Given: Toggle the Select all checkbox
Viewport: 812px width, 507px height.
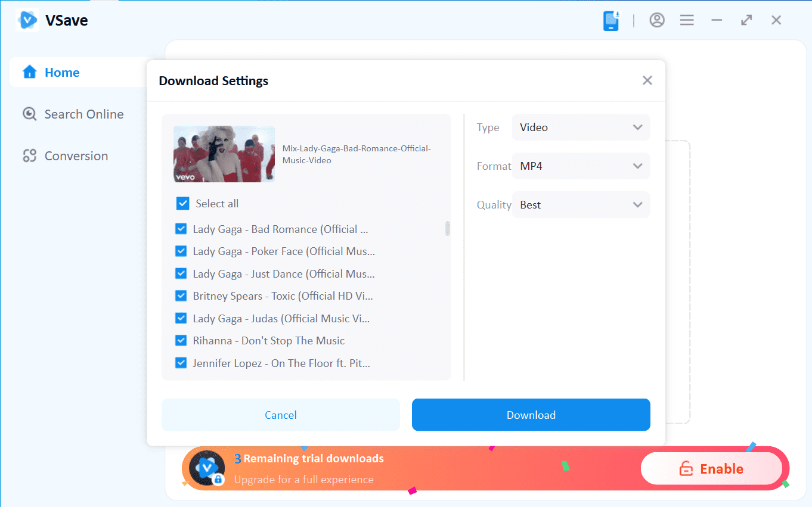Looking at the screenshot, I should coord(182,204).
